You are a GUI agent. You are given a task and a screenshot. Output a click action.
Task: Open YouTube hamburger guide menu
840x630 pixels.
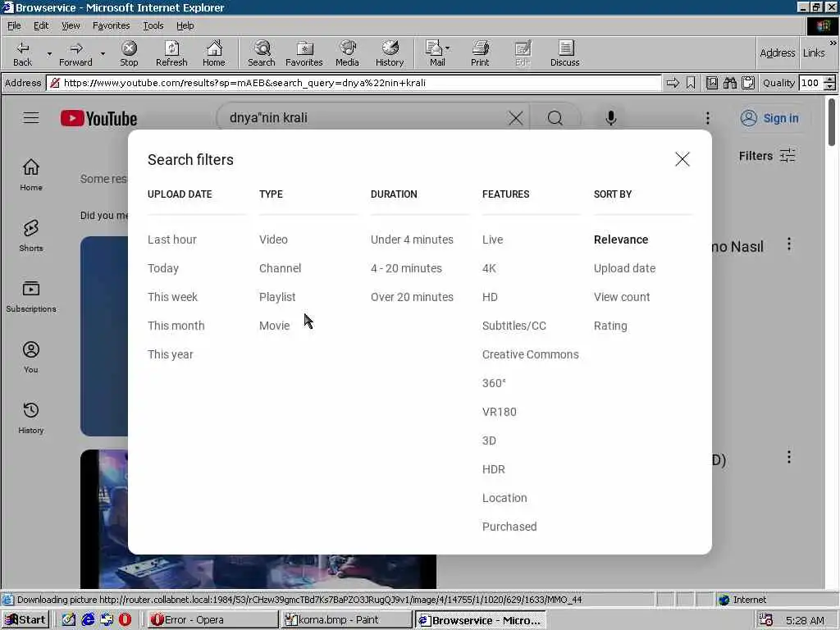31,118
